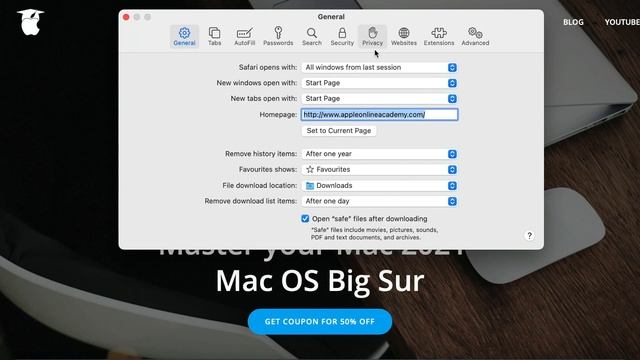The height and width of the screenshot is (360, 640).
Task: Open the Favourites shows dropdown
Action: 379,169
